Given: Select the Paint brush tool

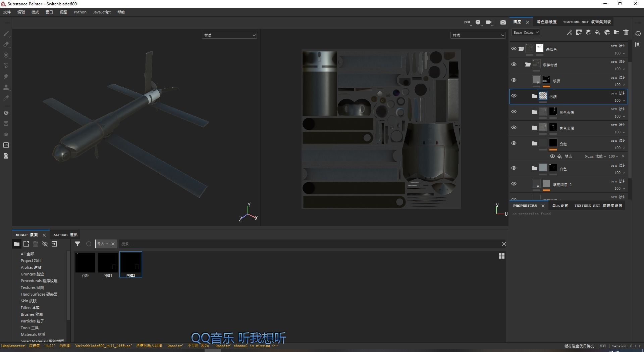Looking at the screenshot, I should click(x=6, y=34).
